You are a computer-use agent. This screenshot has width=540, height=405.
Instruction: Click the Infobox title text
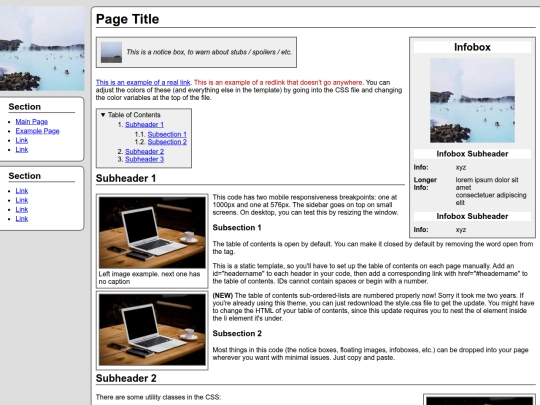472,47
